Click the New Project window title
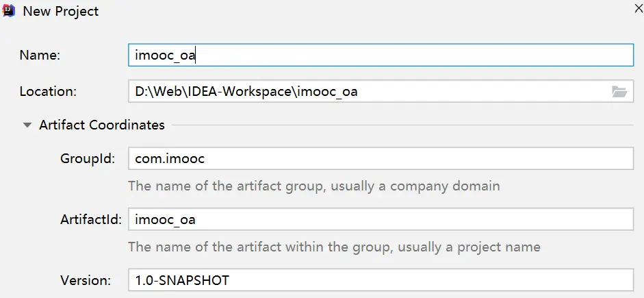The image size is (644, 298). point(61,12)
